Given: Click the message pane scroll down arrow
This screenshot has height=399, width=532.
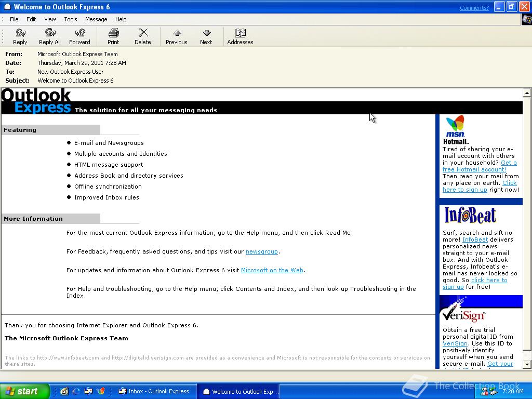Looking at the screenshot, I should (527, 365).
